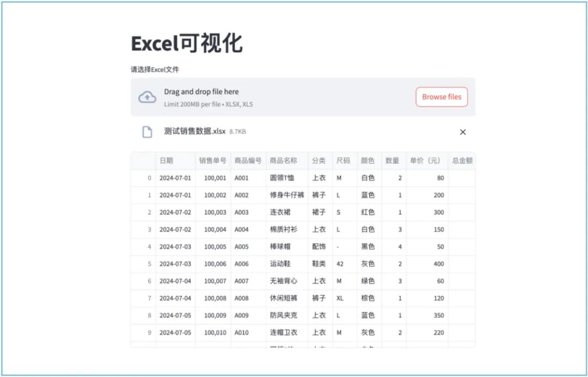Click the 单价（元）column header
The width and height of the screenshot is (588, 377).
pyautogui.click(x=427, y=161)
